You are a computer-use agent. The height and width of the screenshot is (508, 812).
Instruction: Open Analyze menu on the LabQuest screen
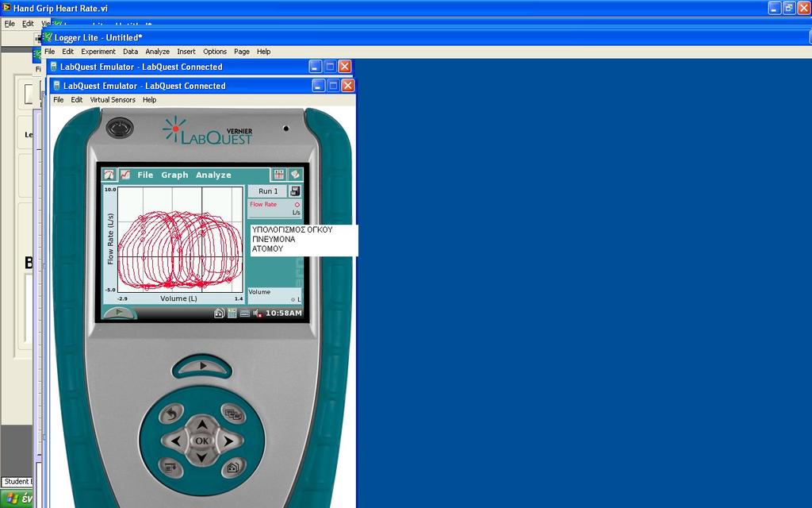pyautogui.click(x=213, y=175)
